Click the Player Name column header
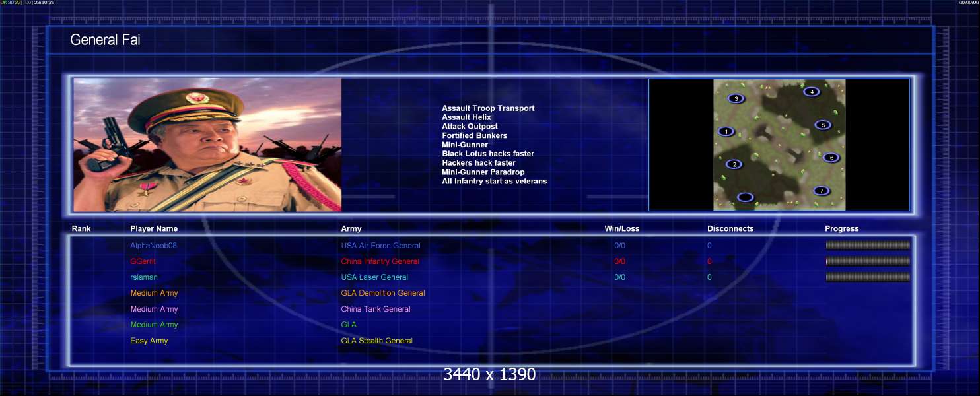Screen dimensions: 980x396 click(x=154, y=228)
